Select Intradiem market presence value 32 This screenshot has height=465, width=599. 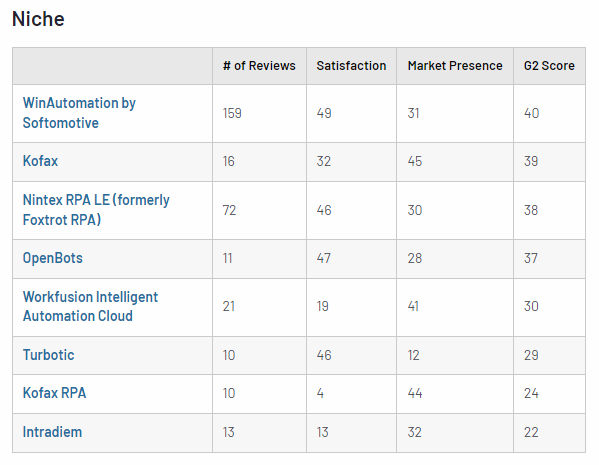click(414, 432)
